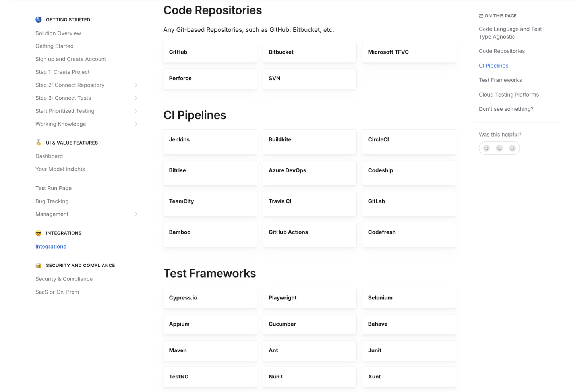Open the Playwright card
This screenshot has height=392, width=588.
(309, 298)
